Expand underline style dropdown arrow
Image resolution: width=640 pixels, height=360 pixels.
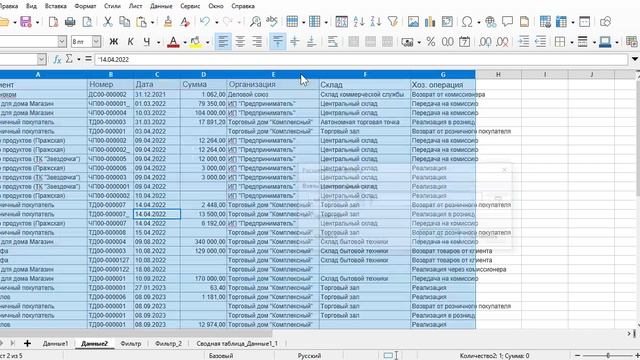point(158,42)
